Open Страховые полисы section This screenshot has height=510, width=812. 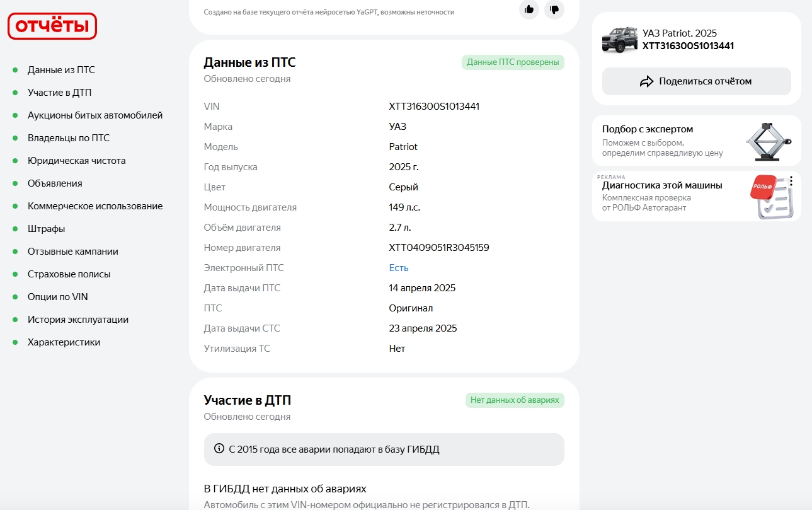69,274
